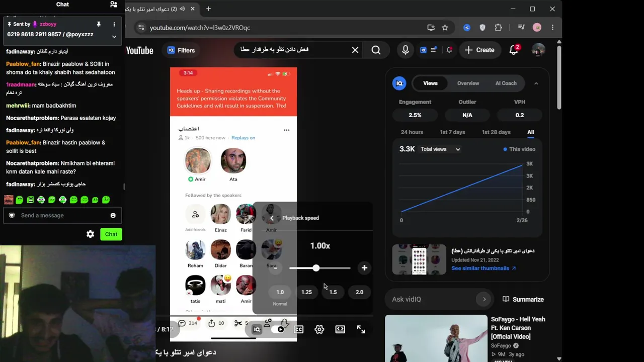Select the All time range
The image size is (644, 362).
tap(531, 132)
